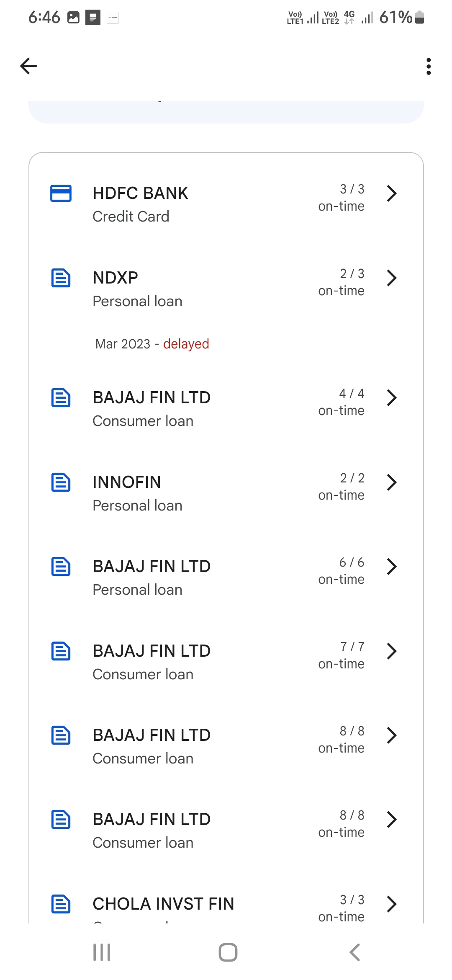Tap the HDFC BANK credit card icon

click(61, 193)
